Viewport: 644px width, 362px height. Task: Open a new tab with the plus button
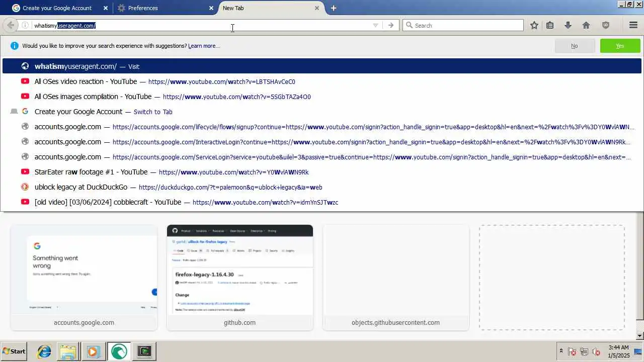coord(334,8)
